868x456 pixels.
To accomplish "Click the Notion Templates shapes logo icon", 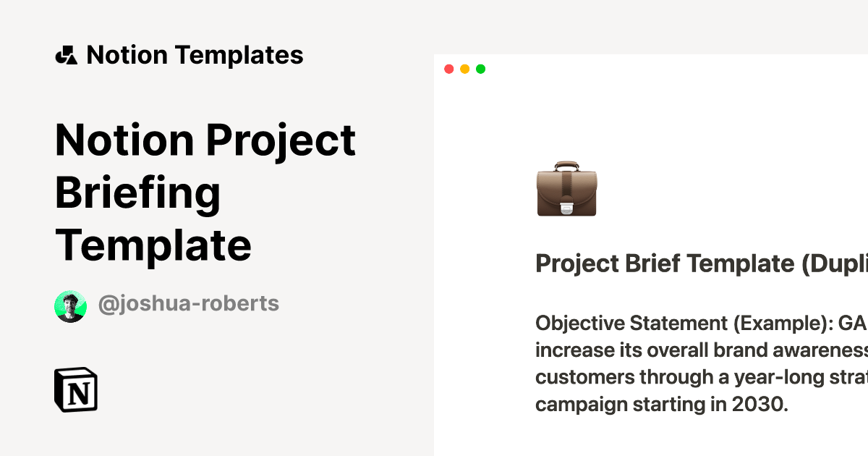I will click(66, 55).
